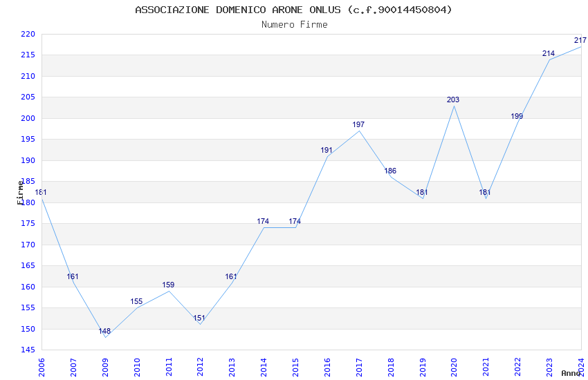Click the x-axis year 2006
Image resolution: width=588 pixels, height=380 pixels.
pyautogui.click(x=42, y=368)
